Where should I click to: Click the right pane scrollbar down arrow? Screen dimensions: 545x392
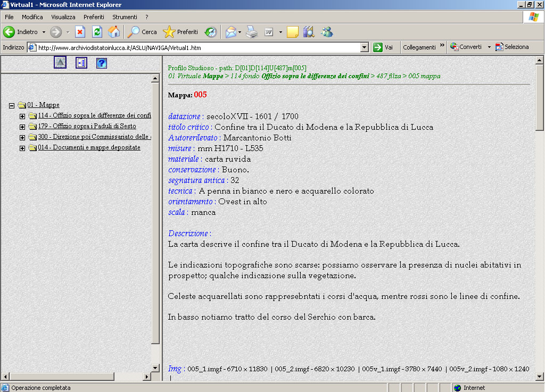(x=539, y=377)
